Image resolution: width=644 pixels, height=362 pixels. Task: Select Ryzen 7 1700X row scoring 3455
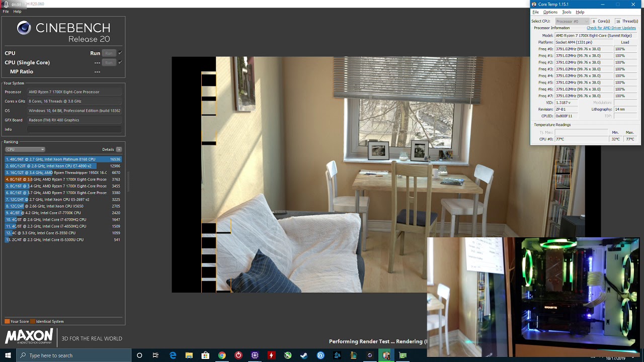pos(63,186)
